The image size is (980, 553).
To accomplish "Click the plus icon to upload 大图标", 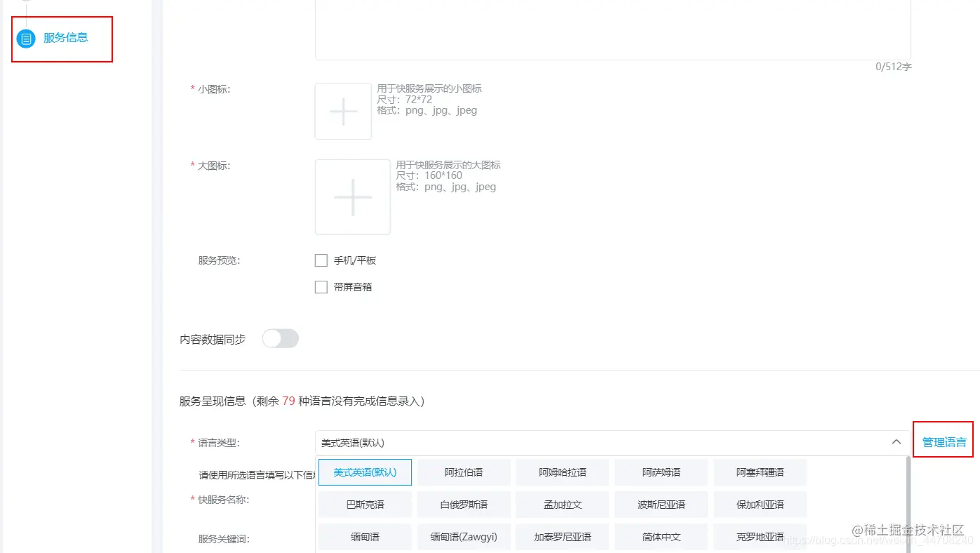I will (352, 196).
